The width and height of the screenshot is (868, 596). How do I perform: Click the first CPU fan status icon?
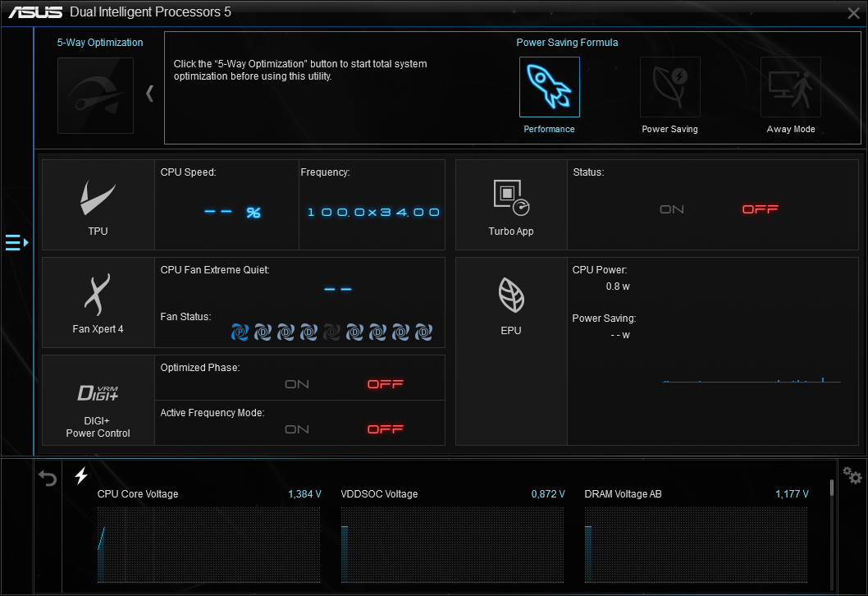coord(240,332)
